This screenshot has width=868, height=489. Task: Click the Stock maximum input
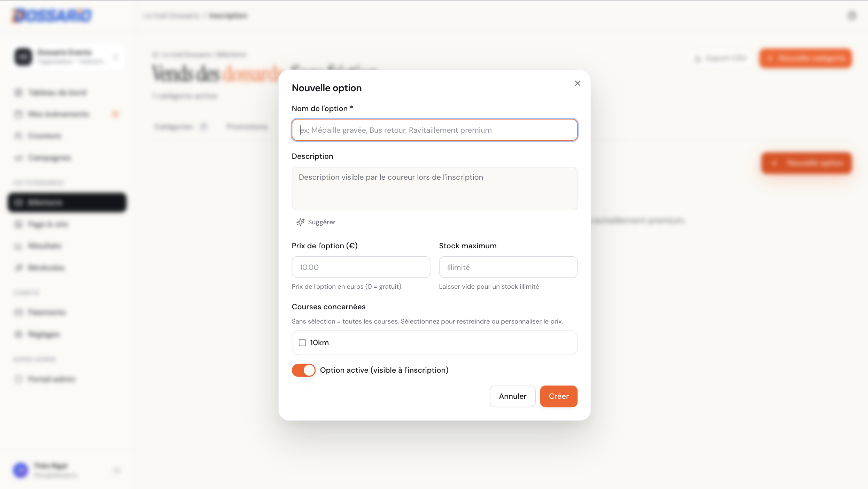[508, 267]
